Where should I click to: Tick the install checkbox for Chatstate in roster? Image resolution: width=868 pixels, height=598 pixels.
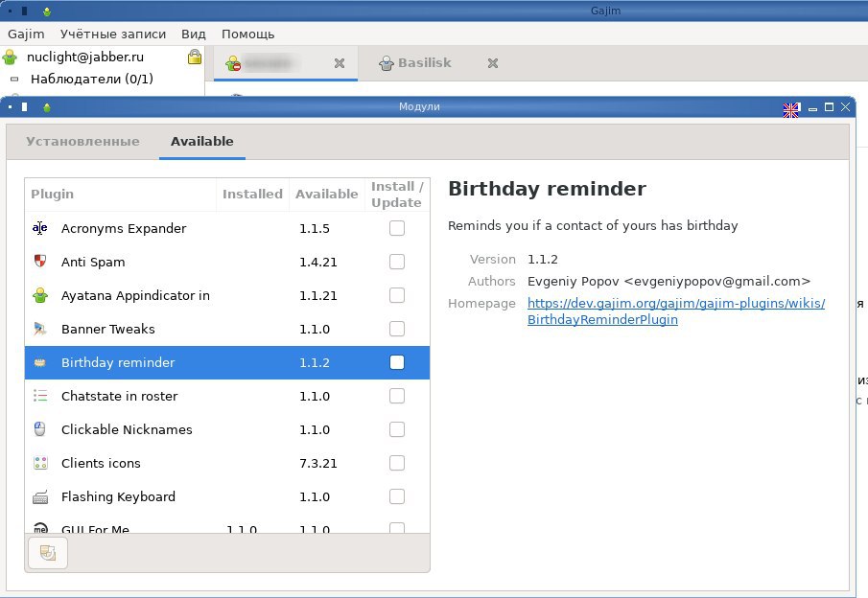[x=397, y=396]
